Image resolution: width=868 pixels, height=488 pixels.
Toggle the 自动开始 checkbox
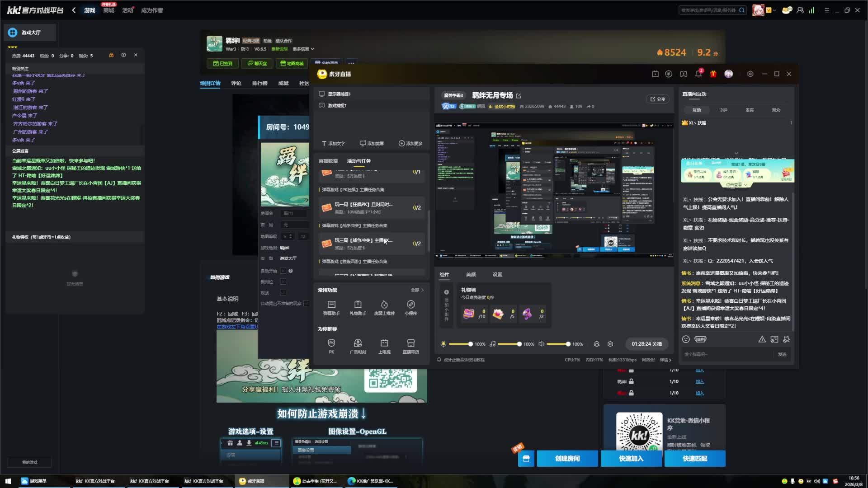pos(283,271)
